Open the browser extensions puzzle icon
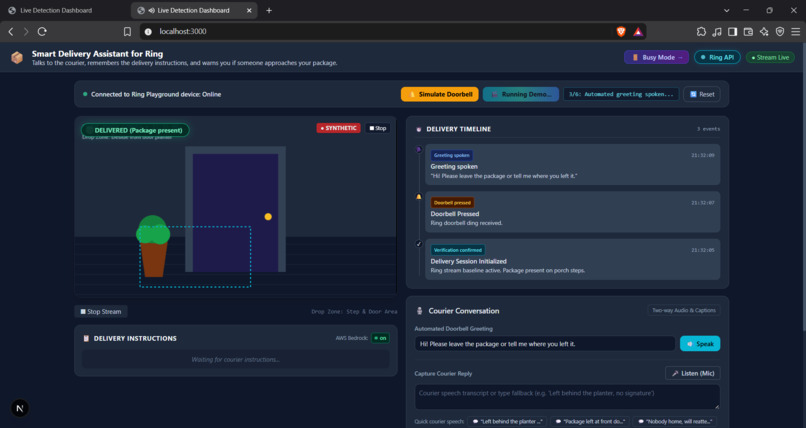 [701, 31]
